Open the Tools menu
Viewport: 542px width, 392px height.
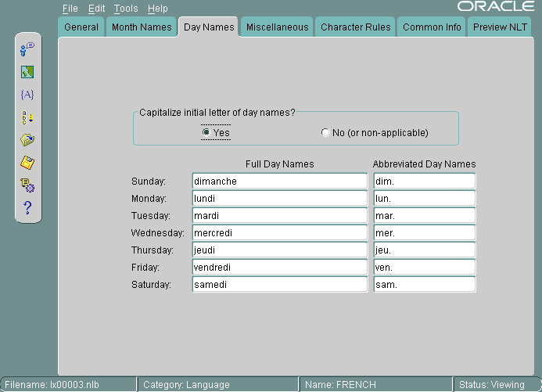tap(125, 9)
